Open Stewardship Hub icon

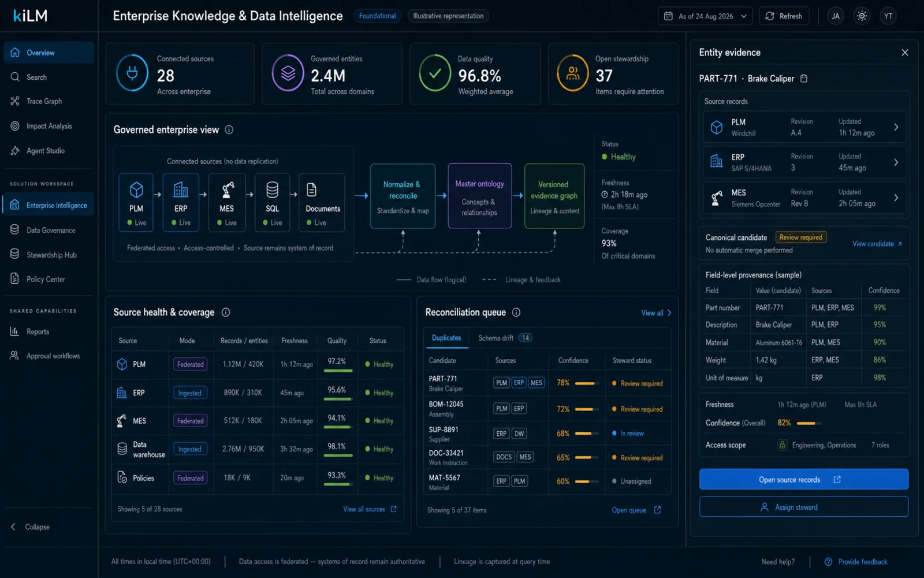click(15, 254)
